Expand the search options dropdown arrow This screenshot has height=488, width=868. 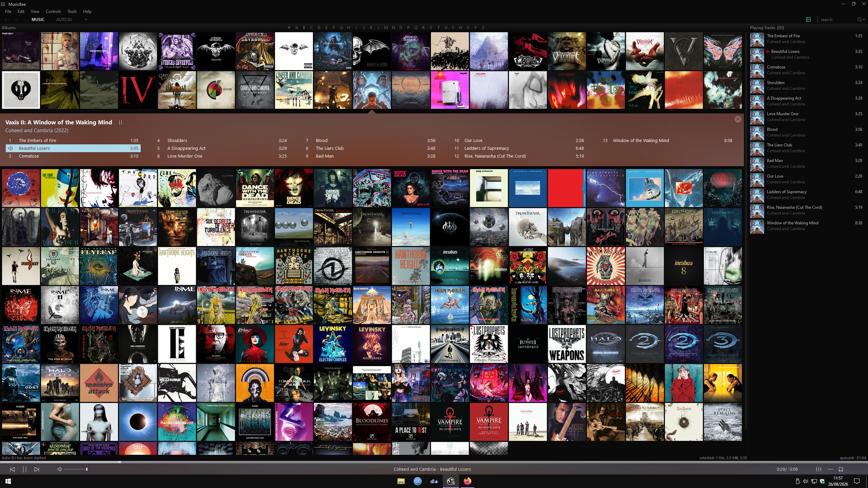[x=864, y=20]
